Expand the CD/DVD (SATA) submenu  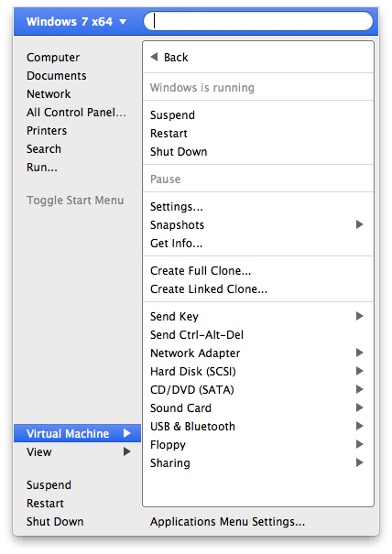[258, 390]
